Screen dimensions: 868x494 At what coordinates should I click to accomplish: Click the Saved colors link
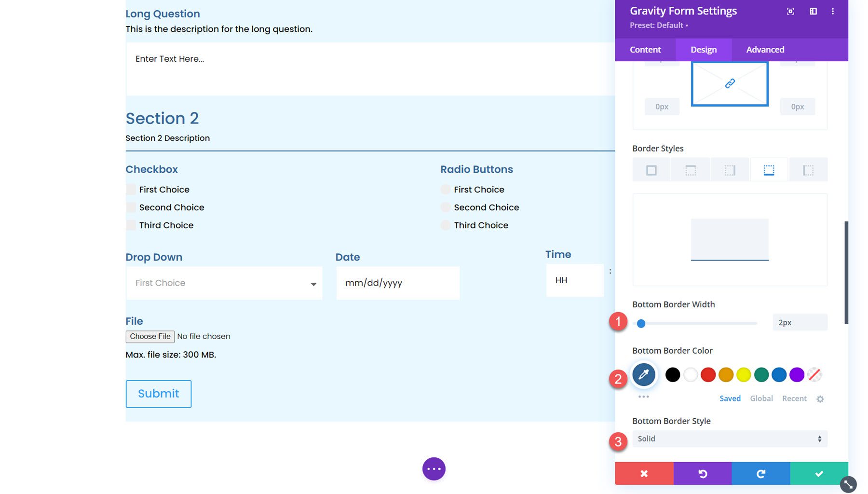pos(730,398)
